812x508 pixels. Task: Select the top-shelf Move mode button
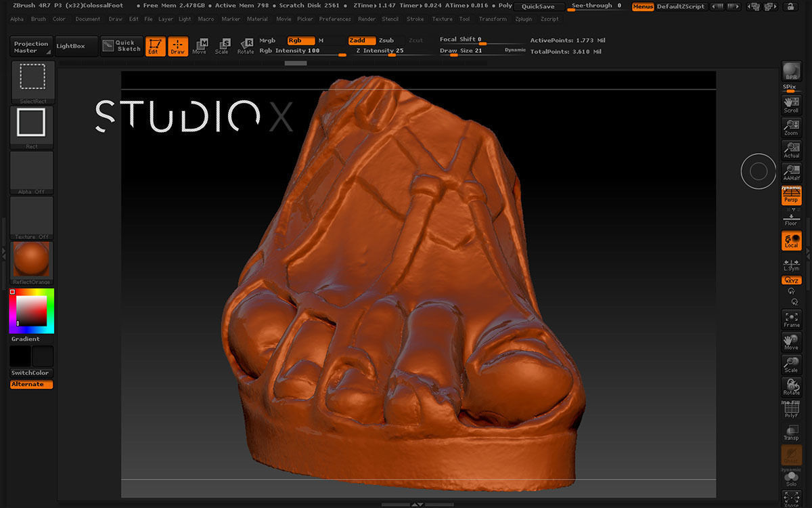[200, 46]
